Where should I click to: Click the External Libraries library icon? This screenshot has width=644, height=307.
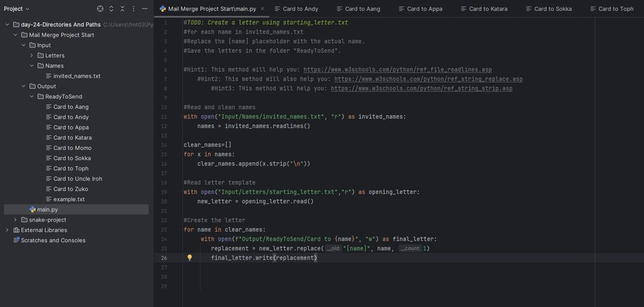tap(17, 230)
